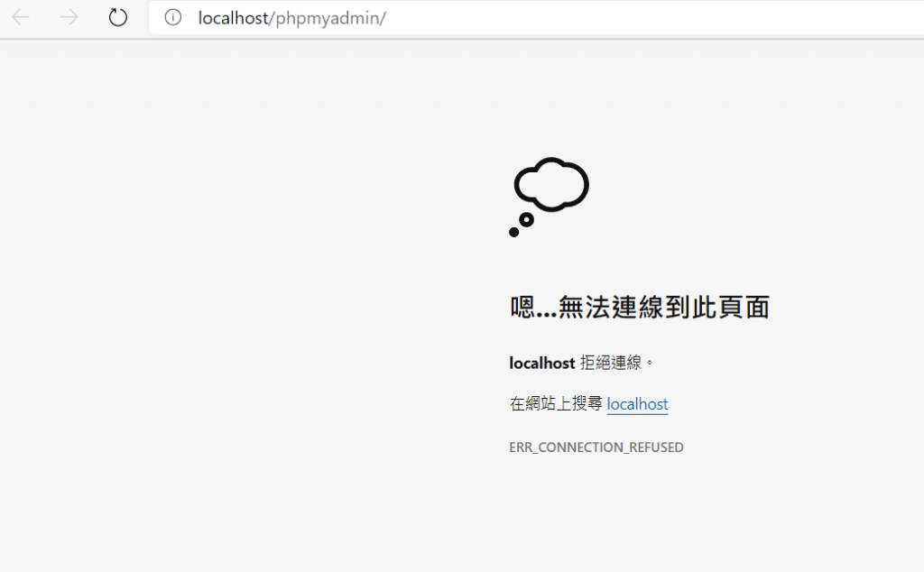Reload the page with the refresh icon

(118, 17)
